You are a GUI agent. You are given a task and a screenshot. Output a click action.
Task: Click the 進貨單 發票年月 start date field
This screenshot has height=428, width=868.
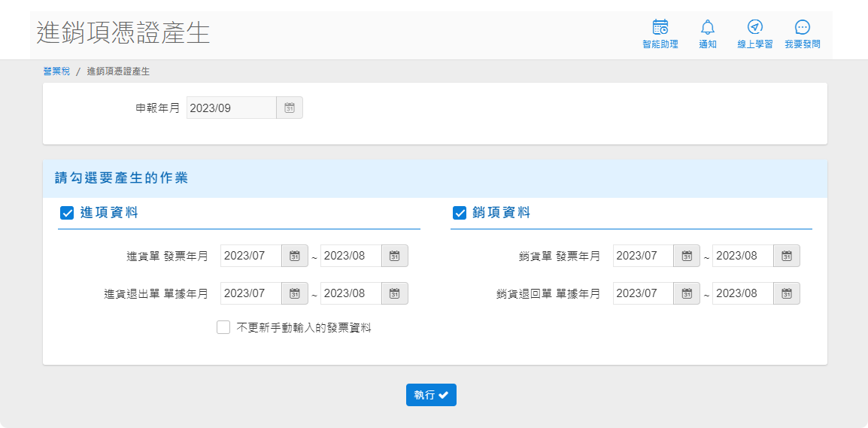click(251, 256)
